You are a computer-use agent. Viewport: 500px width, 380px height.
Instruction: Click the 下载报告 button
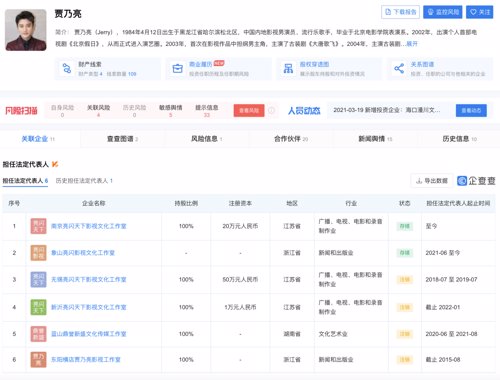(x=400, y=12)
